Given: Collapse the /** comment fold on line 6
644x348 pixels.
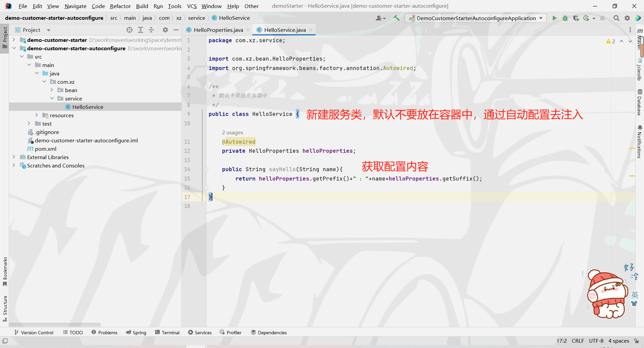Looking at the screenshot, I should click(205, 86).
